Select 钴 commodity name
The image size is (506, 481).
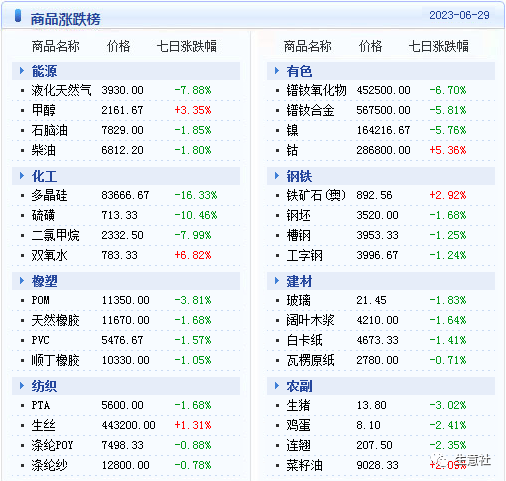coord(292,150)
